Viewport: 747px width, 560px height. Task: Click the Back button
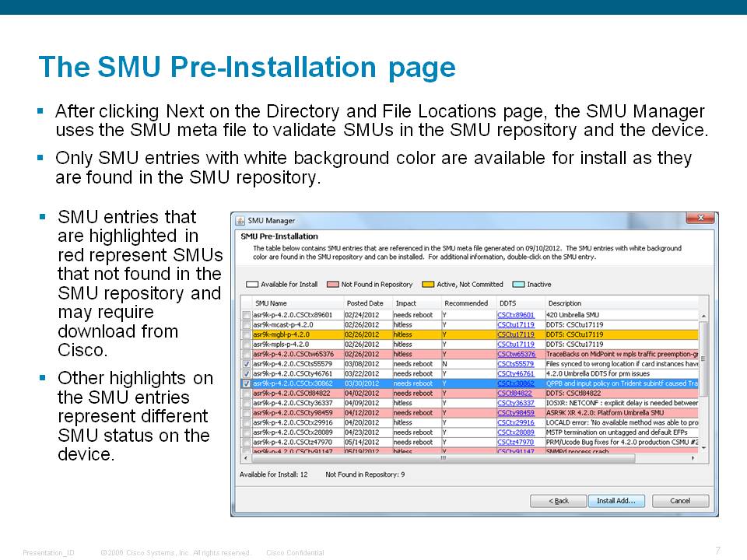pyautogui.click(x=559, y=501)
